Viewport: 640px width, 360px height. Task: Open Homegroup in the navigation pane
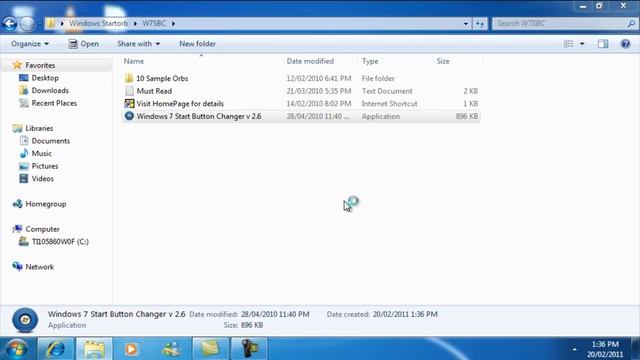click(x=46, y=204)
